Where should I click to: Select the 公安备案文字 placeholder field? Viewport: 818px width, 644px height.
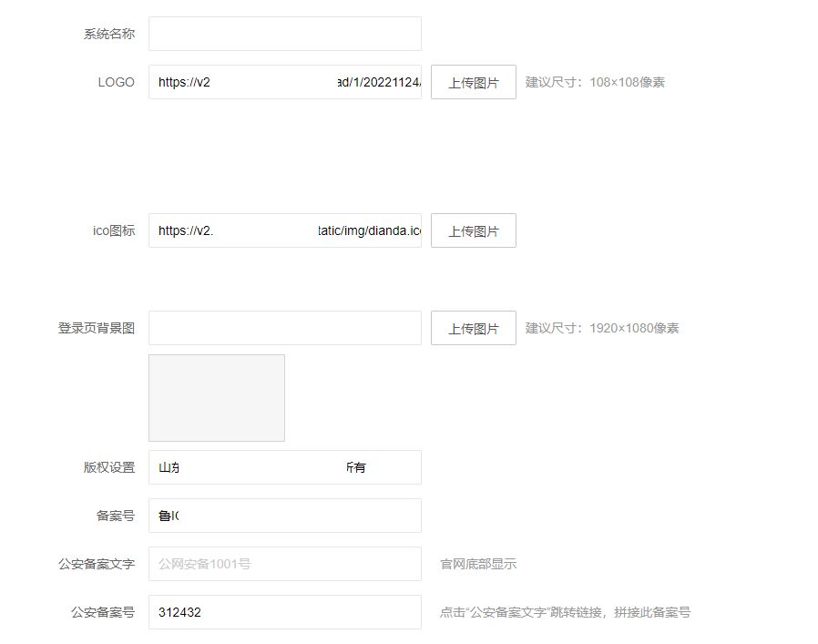(x=284, y=564)
